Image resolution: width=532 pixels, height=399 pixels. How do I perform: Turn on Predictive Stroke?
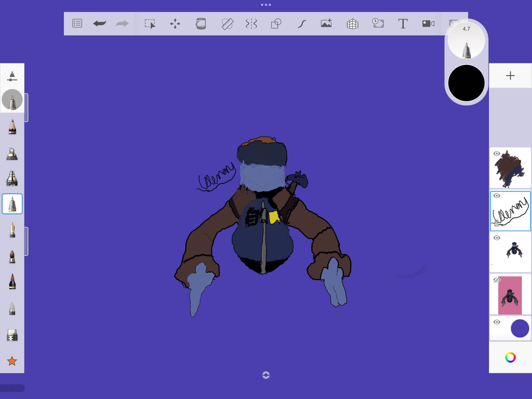(x=302, y=24)
